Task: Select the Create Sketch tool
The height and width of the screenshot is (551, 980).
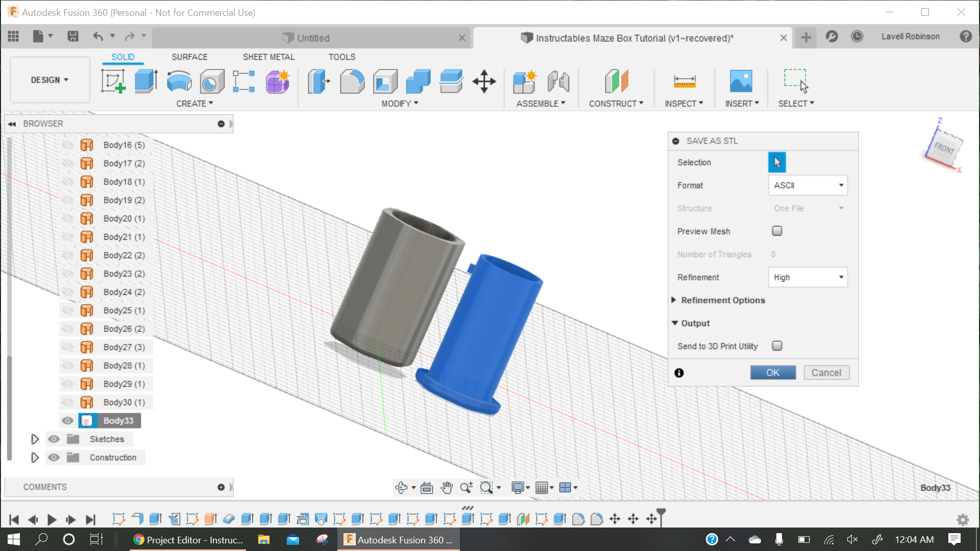Action: [x=113, y=82]
